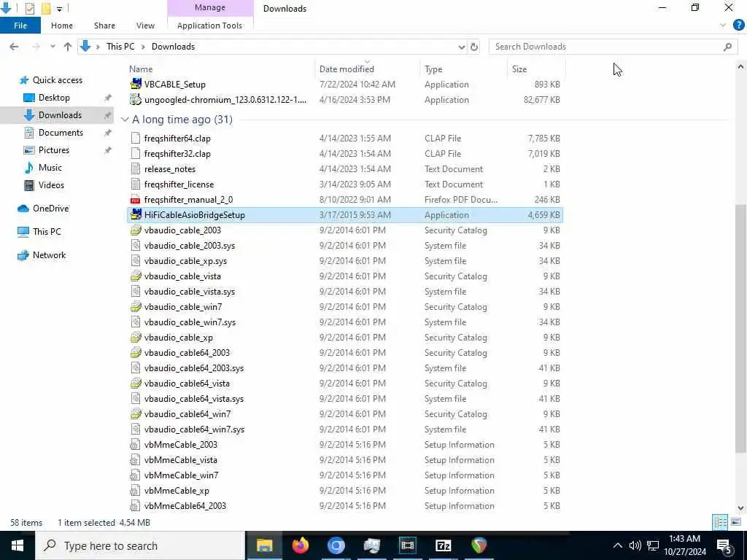Viewport: 747px width, 560px height.
Task: Click New folder quick access icon
Action: tap(46, 8)
